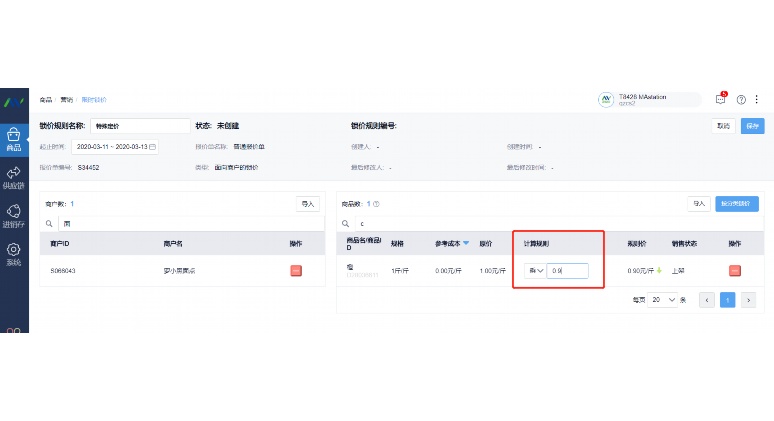This screenshot has height=421, width=774.
Task: Click 导入 in the merchant panel
Action: pyautogui.click(x=308, y=204)
